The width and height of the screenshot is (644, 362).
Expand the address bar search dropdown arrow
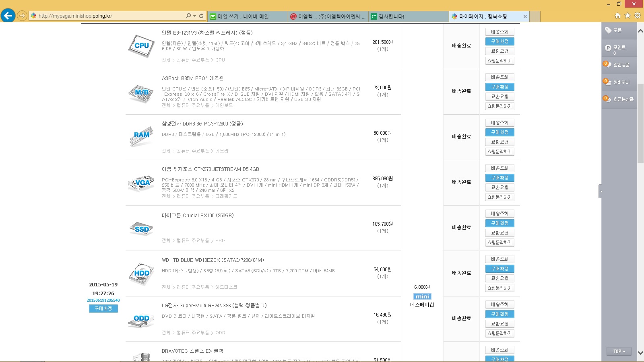pos(195,16)
